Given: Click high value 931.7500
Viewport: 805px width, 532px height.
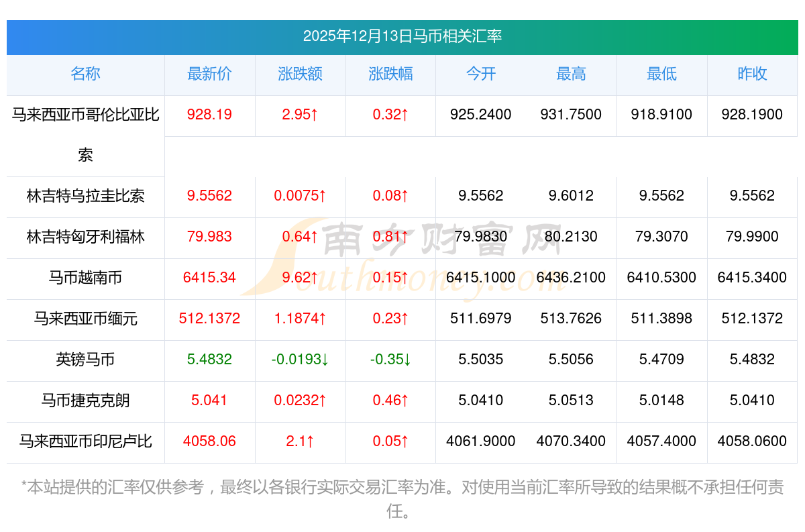Looking at the screenshot, I should (x=571, y=115).
